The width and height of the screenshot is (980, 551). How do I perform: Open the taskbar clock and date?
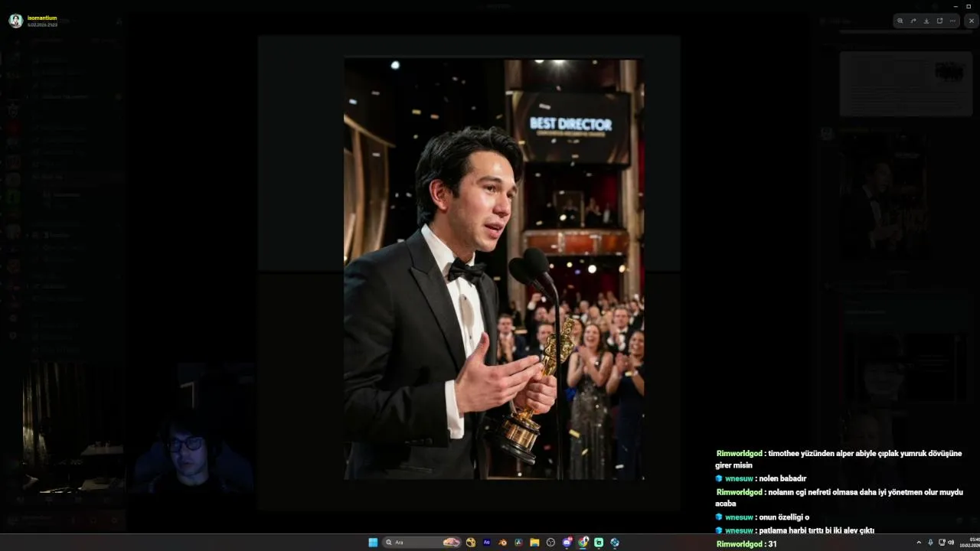(969, 543)
